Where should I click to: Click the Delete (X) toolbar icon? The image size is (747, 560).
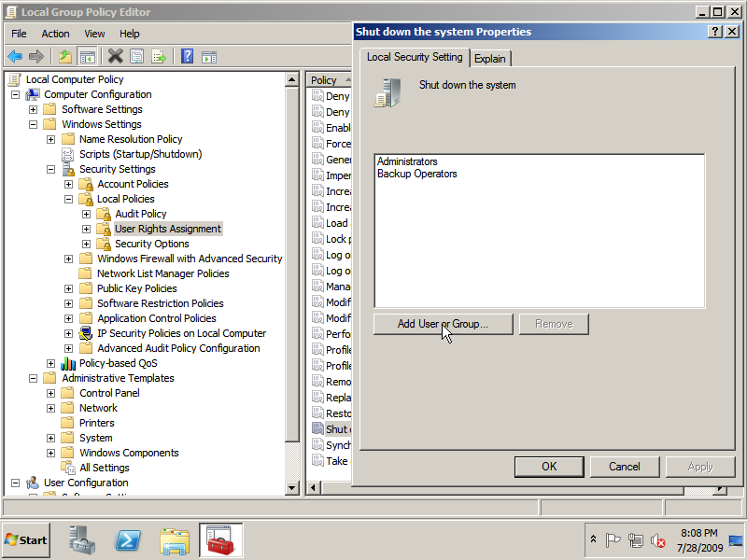point(115,57)
